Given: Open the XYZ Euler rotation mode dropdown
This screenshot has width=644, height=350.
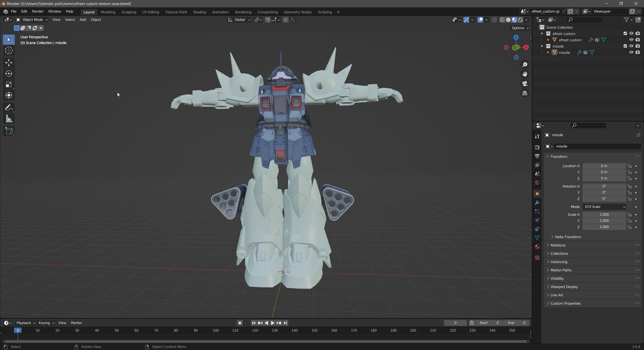Looking at the screenshot, I should coord(605,207).
